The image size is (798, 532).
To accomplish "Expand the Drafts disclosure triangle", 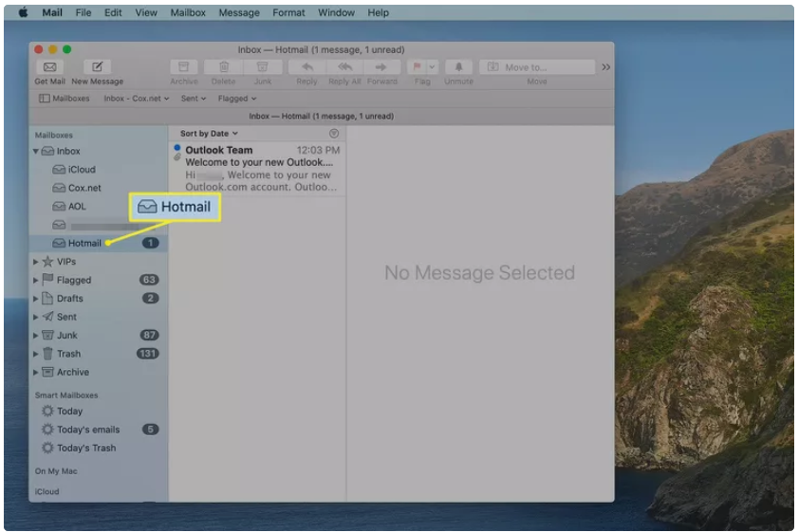I will pyautogui.click(x=36, y=299).
